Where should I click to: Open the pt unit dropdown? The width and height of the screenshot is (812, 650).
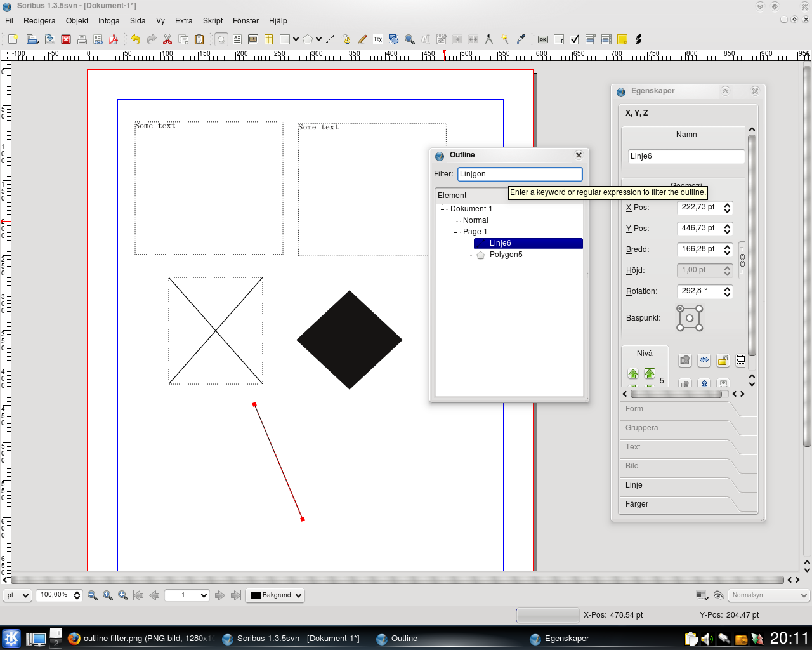click(17, 595)
